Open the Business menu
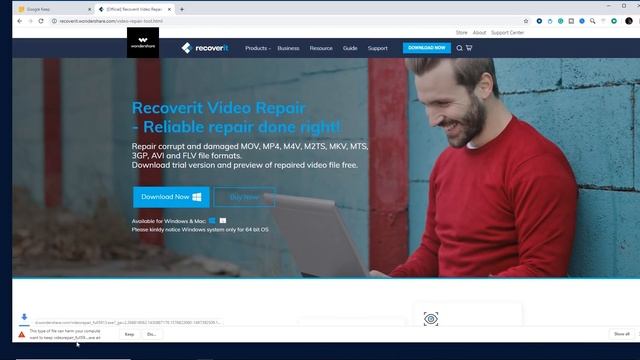640x360 pixels. coord(288,48)
